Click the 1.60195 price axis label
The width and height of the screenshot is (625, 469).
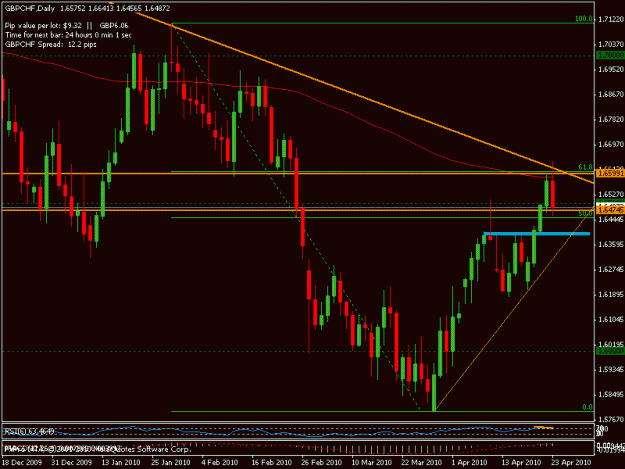coord(611,344)
